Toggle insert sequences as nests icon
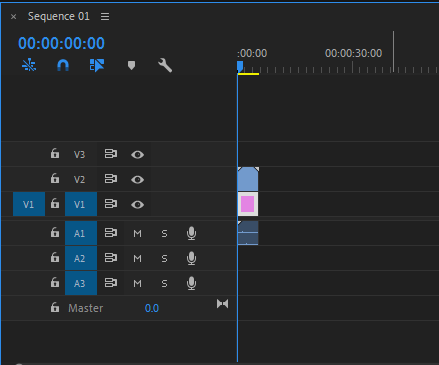 click(29, 65)
